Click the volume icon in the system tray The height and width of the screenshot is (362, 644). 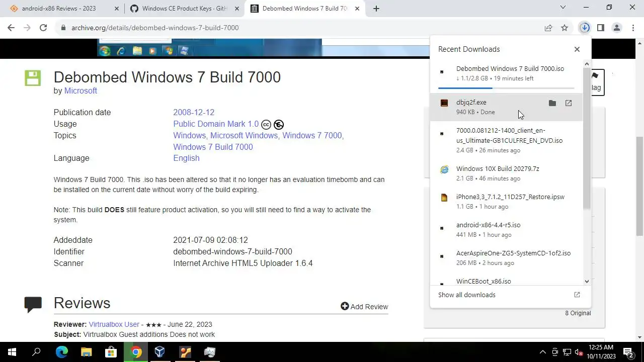point(579,352)
